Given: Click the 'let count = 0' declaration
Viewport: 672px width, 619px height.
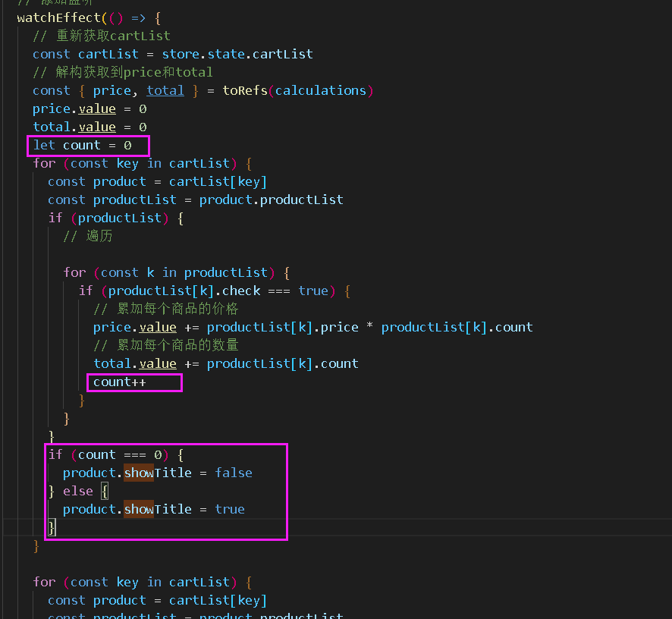Looking at the screenshot, I should pos(82,146).
